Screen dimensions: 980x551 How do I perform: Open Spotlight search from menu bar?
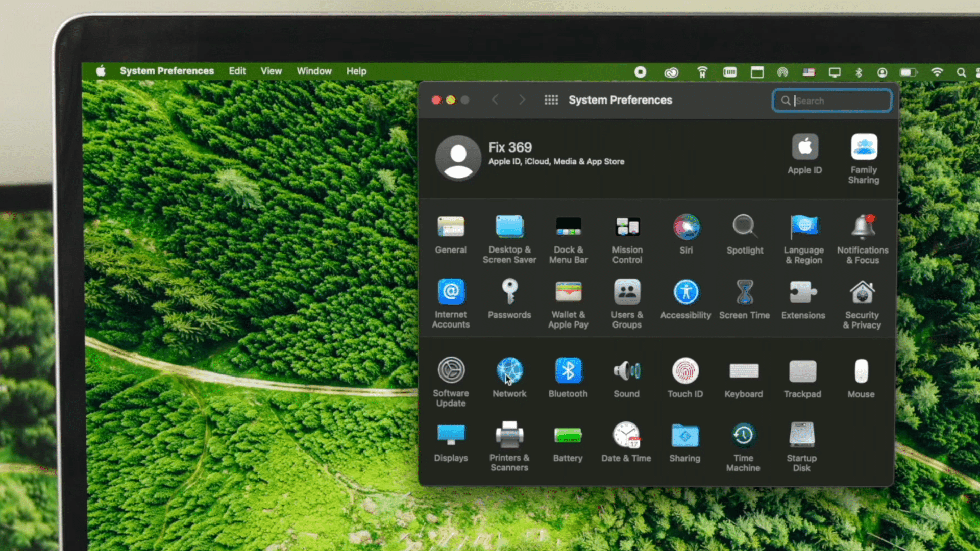click(x=961, y=72)
